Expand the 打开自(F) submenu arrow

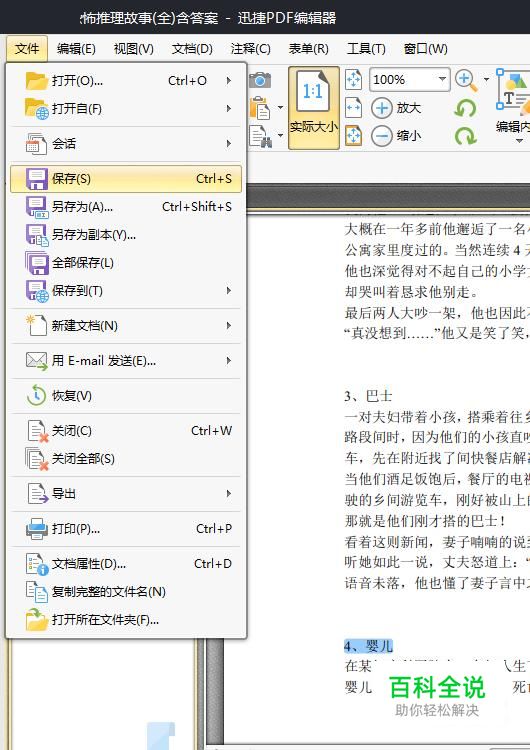click(229, 109)
